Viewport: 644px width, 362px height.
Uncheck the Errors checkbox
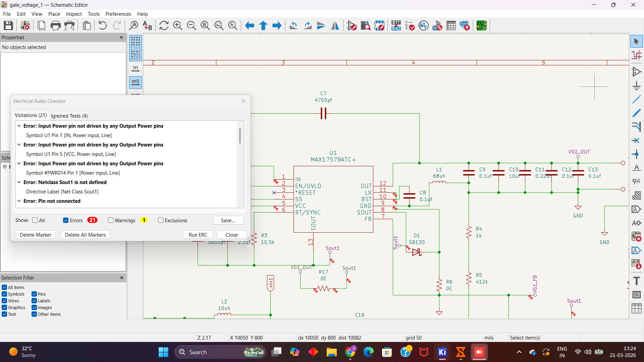66,220
